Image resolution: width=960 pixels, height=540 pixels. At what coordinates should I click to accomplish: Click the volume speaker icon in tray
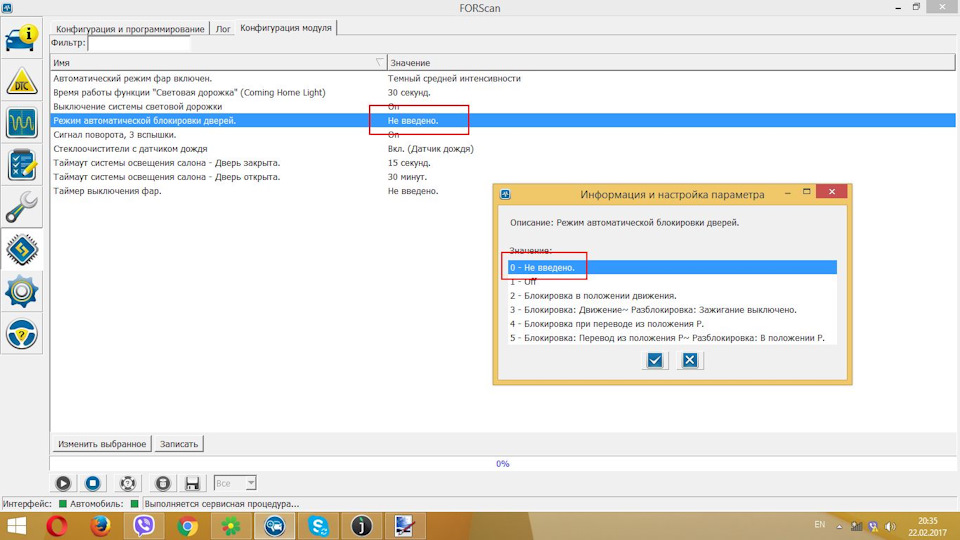[x=890, y=526]
